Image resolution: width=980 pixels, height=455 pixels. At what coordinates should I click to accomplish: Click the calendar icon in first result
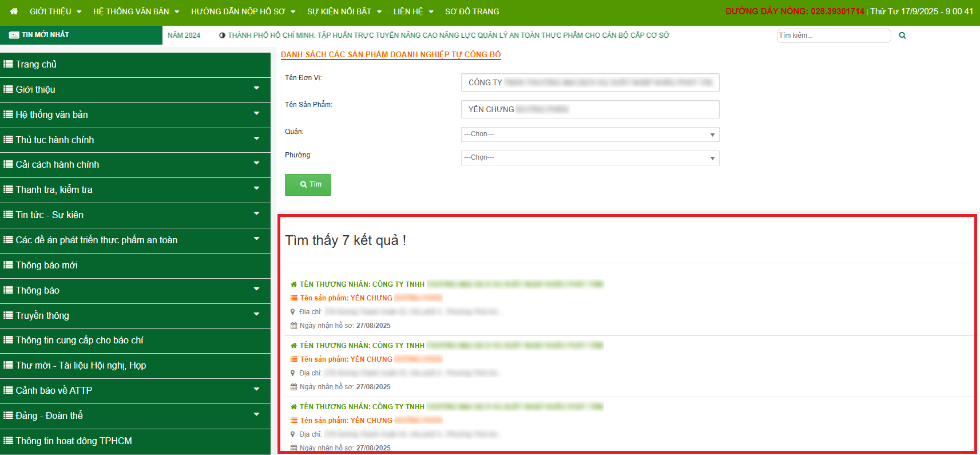coord(293,326)
